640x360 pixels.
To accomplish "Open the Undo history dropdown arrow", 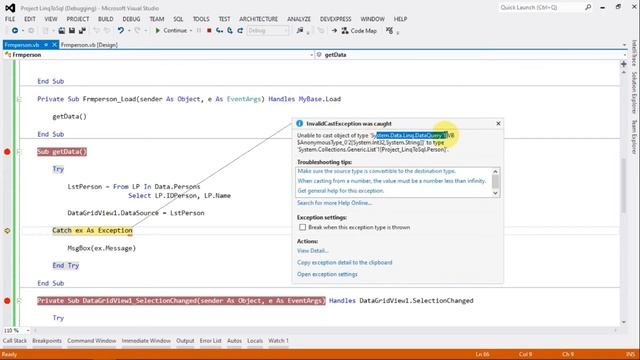I will click(129, 31).
